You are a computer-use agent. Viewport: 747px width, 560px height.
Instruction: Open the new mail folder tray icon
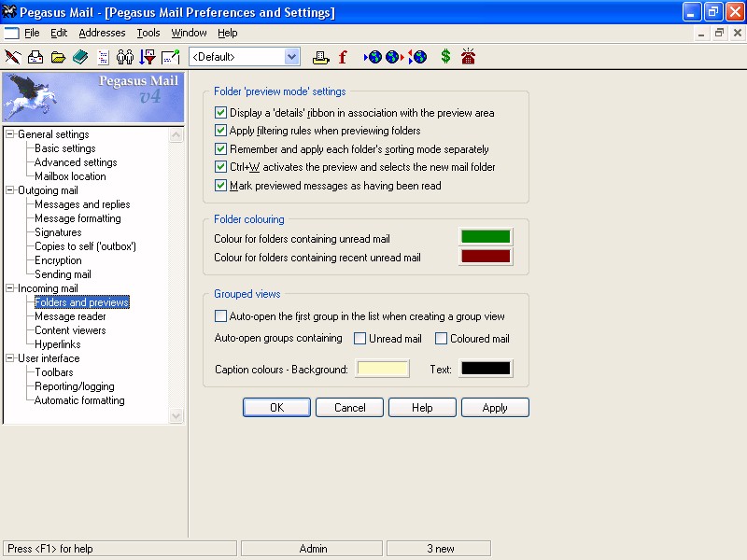(35, 57)
